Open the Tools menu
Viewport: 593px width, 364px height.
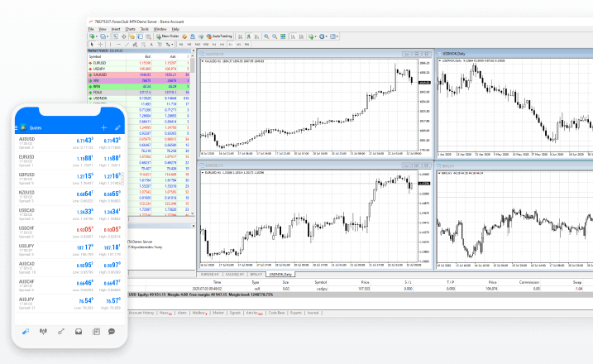(x=145, y=29)
